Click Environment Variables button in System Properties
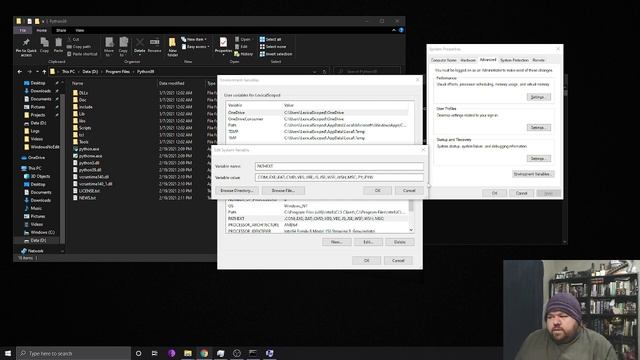The width and height of the screenshot is (640, 360). [x=533, y=174]
